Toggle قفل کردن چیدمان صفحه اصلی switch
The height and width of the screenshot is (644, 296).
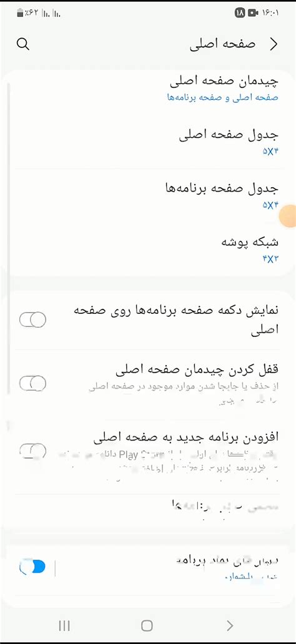(x=32, y=383)
